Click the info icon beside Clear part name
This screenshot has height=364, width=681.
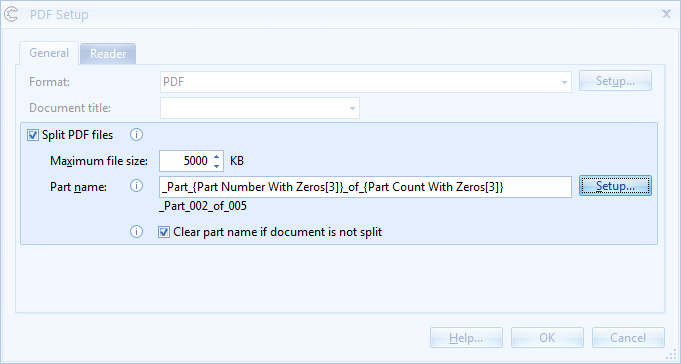(136, 232)
